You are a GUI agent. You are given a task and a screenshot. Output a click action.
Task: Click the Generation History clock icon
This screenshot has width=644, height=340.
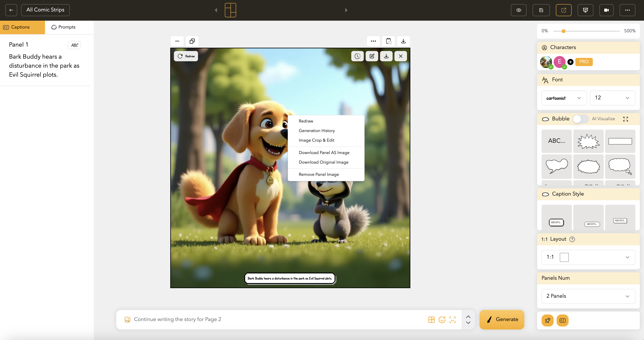tap(357, 56)
